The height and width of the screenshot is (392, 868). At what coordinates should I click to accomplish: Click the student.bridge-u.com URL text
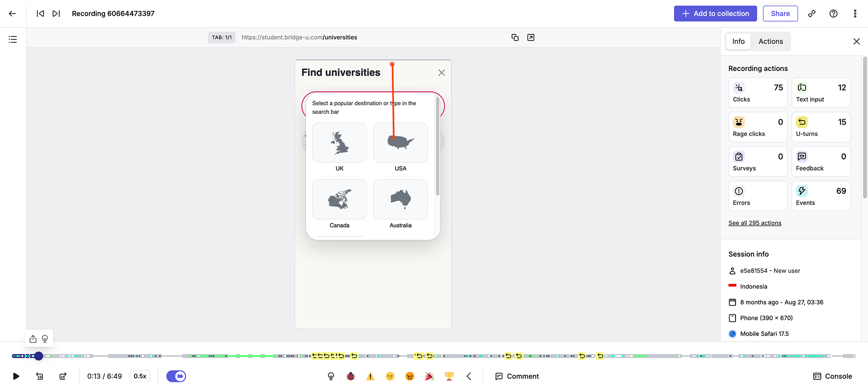pos(299,37)
